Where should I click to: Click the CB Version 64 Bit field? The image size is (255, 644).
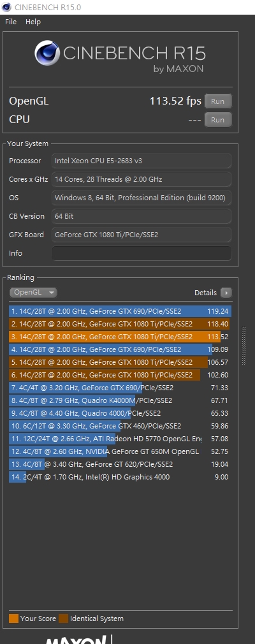[142, 216]
